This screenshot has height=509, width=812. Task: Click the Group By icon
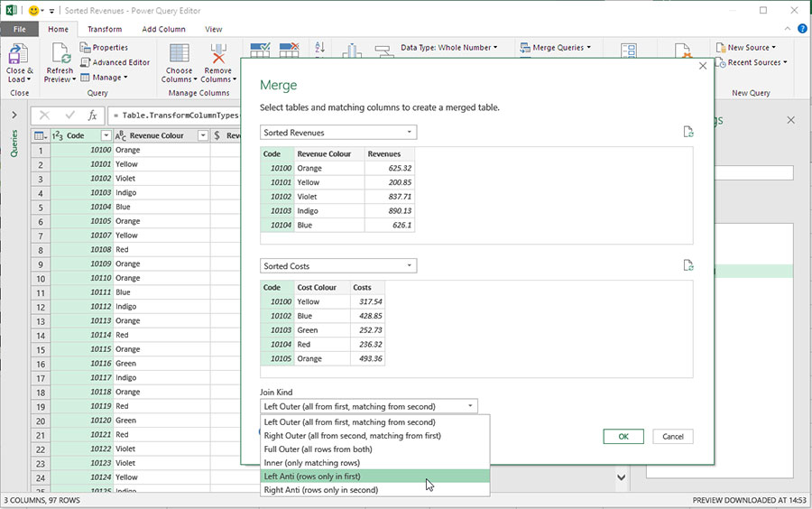384,51
